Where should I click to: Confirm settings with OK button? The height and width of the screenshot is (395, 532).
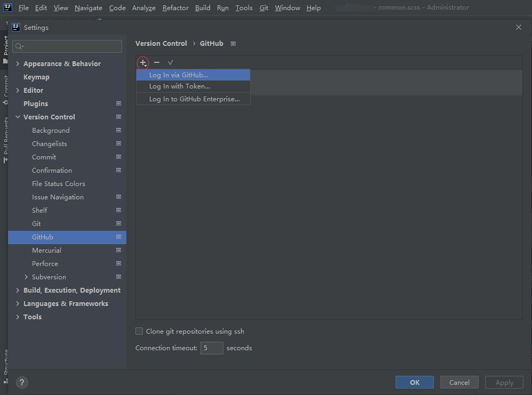415,382
